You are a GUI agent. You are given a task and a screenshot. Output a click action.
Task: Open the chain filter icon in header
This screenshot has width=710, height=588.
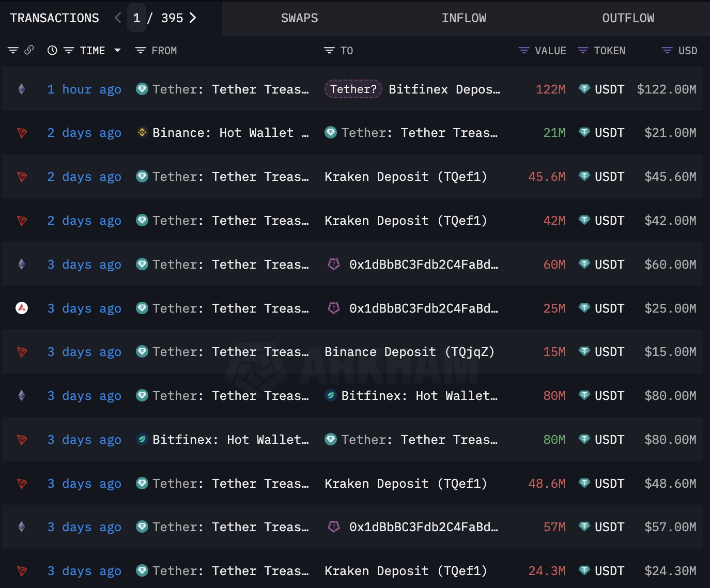(x=13, y=51)
